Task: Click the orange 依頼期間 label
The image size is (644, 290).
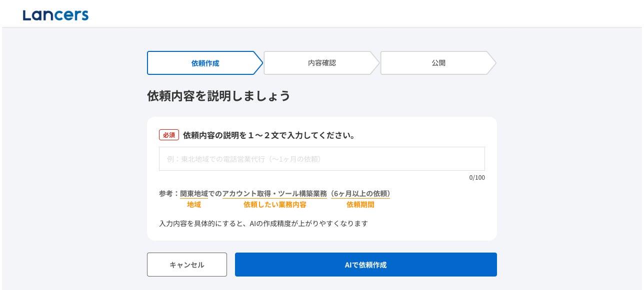Action: [360, 205]
